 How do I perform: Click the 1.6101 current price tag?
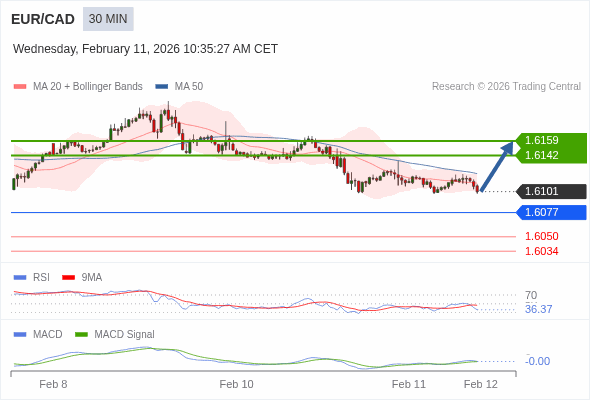(x=552, y=191)
